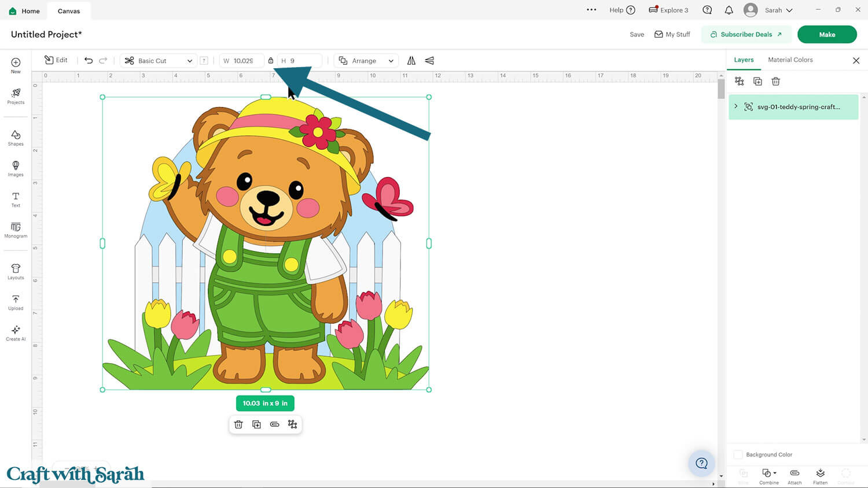This screenshot has width=868, height=488.
Task: Flip the image horizontally
Action: 411,61
